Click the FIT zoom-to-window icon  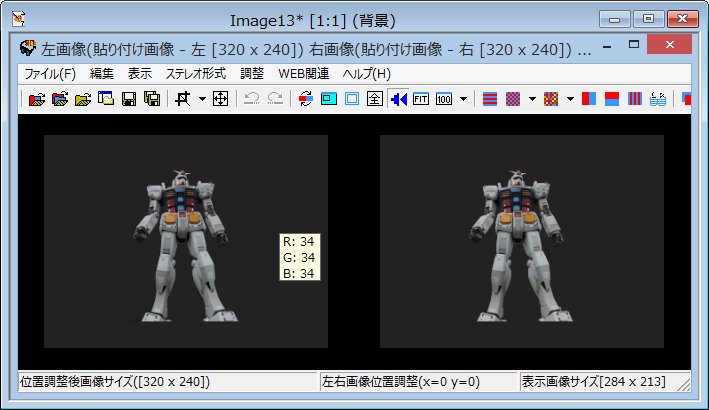pos(421,99)
